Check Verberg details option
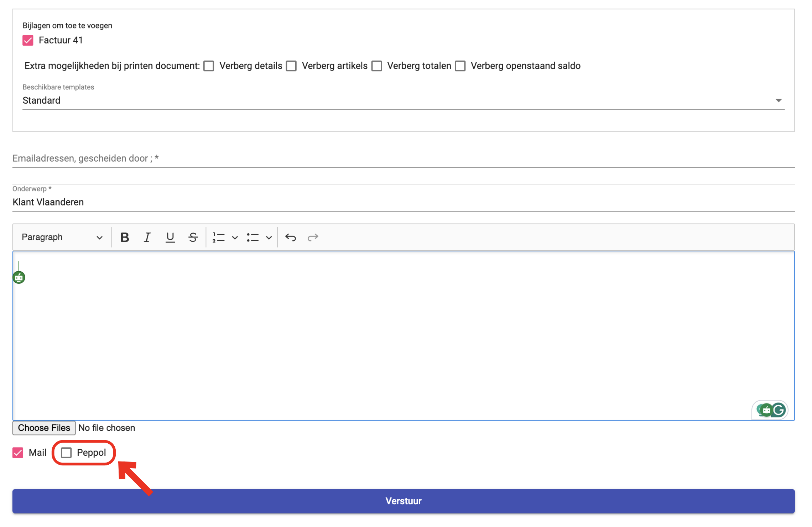This screenshot has width=812, height=527. (x=209, y=66)
